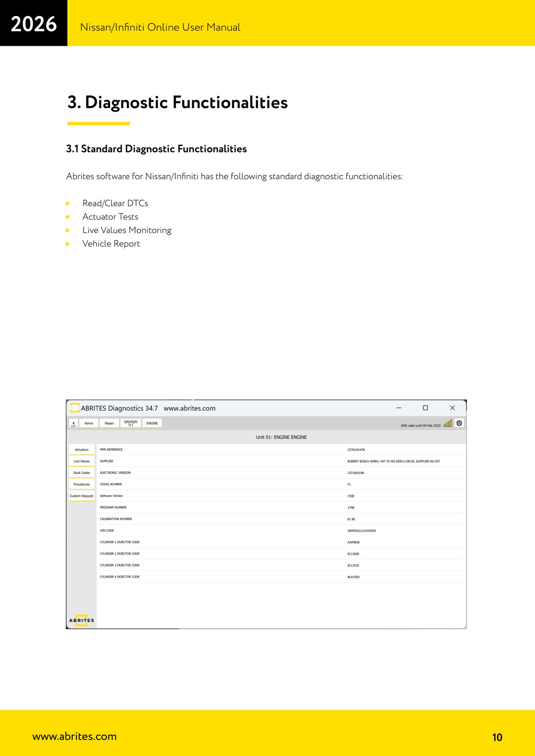Click the signal strength bars icon

(448, 423)
